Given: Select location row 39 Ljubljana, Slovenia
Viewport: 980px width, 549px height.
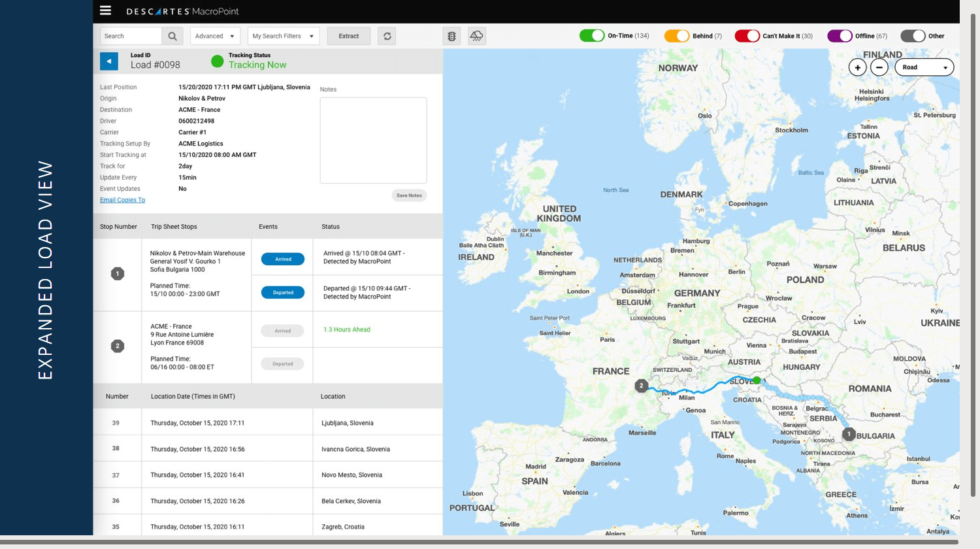Looking at the screenshot, I should pos(268,423).
